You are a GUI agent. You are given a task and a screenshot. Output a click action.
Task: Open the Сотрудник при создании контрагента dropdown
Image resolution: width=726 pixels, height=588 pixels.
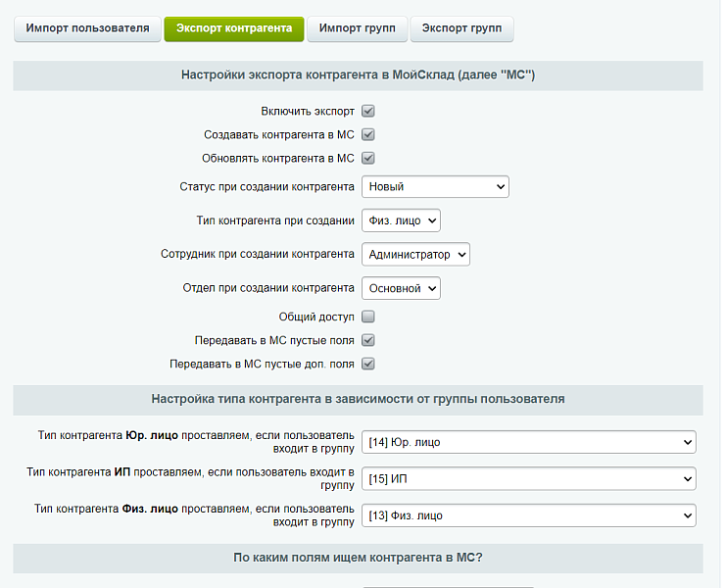[415, 255]
